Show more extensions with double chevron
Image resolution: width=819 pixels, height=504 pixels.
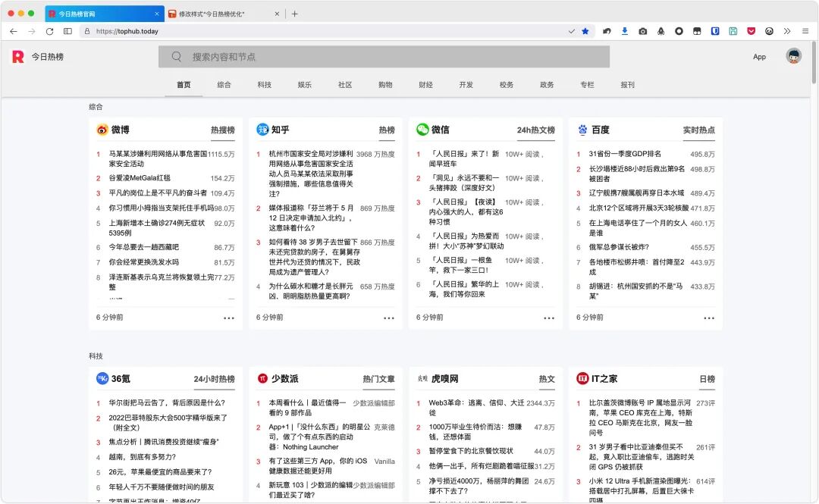pos(787,31)
